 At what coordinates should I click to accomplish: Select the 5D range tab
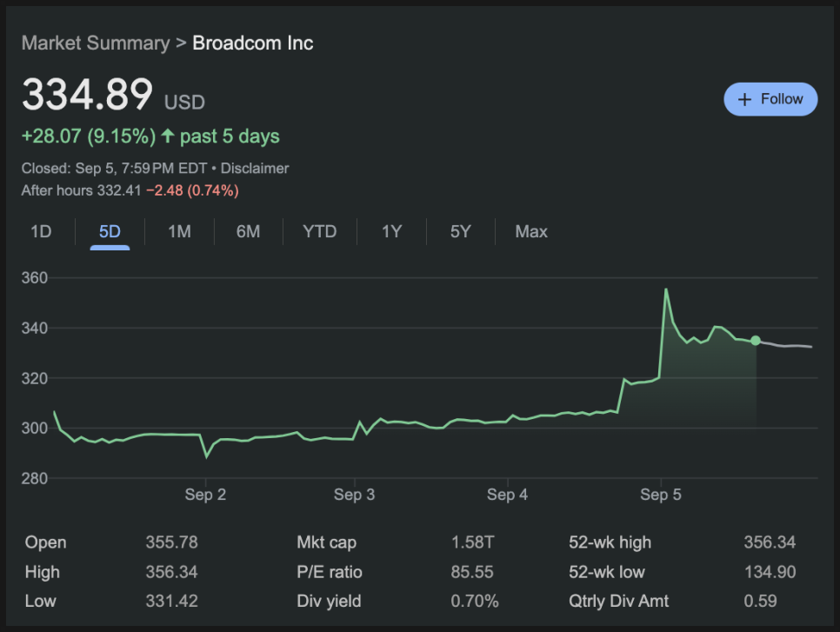(x=110, y=231)
